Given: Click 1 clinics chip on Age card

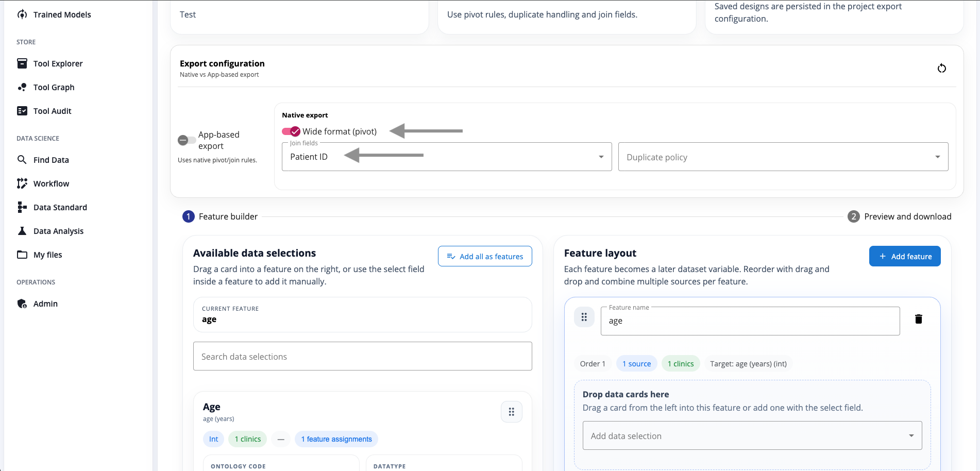Looking at the screenshot, I should click(x=248, y=439).
